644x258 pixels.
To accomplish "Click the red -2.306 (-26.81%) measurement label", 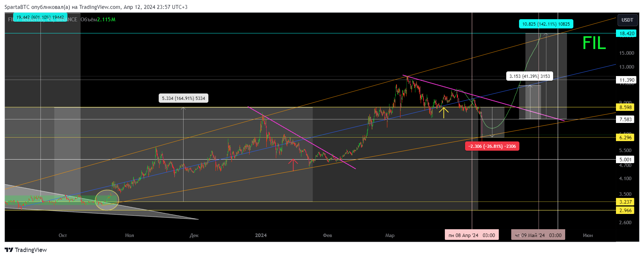I will pos(492,146).
